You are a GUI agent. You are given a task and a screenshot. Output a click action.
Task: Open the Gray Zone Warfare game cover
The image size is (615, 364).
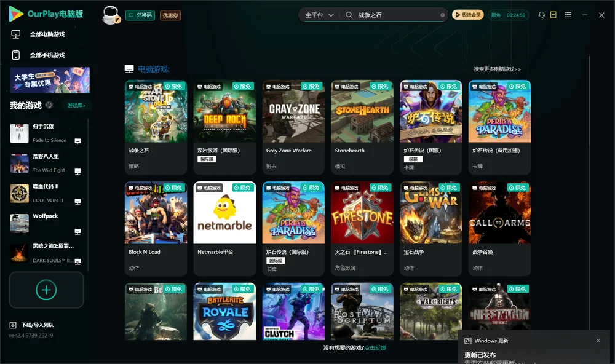pos(293,111)
